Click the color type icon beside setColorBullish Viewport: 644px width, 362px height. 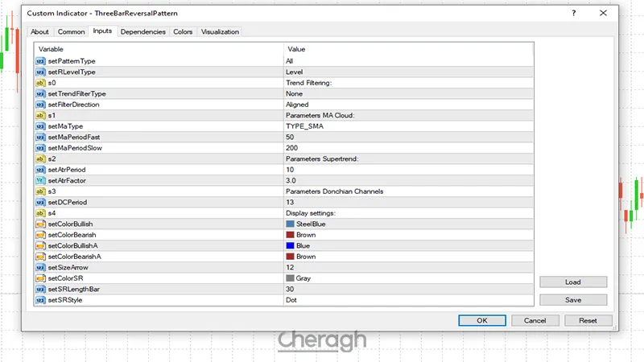(40, 224)
